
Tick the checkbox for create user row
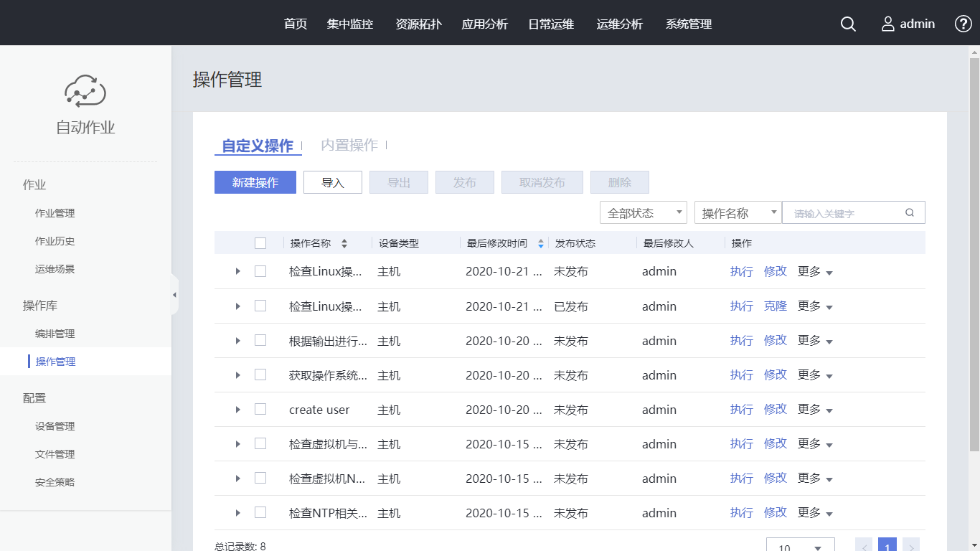[x=260, y=409]
